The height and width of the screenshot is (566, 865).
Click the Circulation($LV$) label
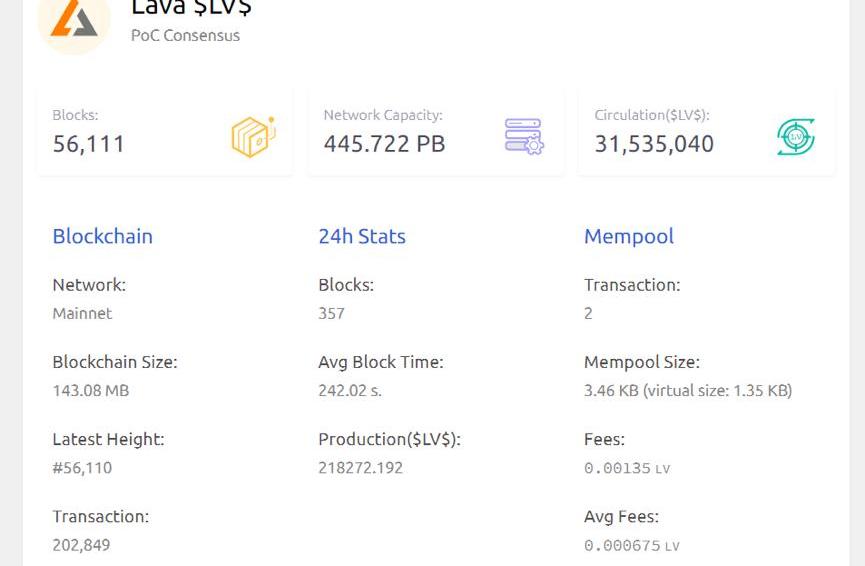652,115
